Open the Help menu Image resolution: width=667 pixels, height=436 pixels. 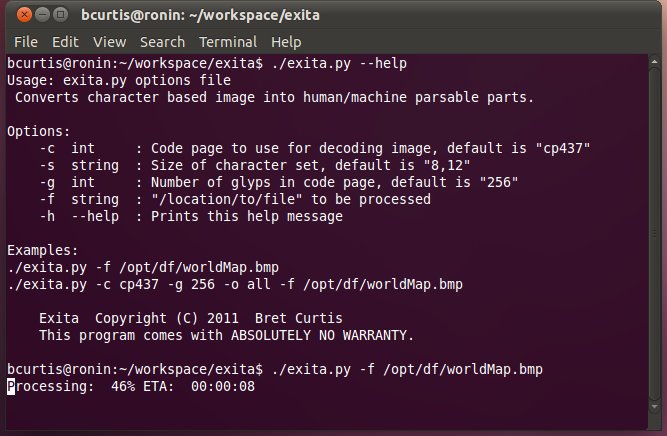click(x=286, y=42)
